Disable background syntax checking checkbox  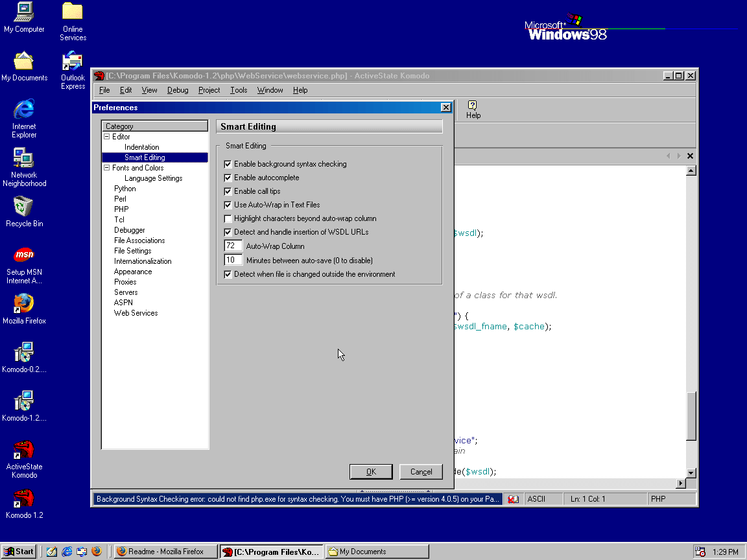(x=228, y=164)
